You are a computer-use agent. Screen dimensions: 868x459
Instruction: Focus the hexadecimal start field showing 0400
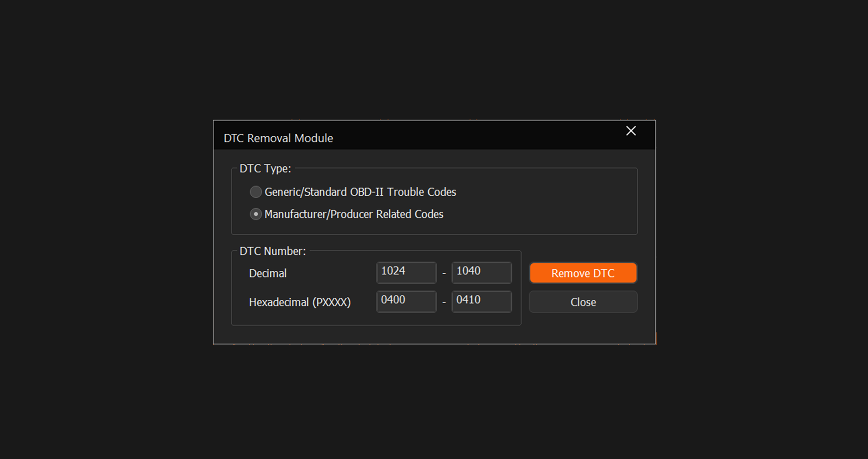pyautogui.click(x=406, y=301)
